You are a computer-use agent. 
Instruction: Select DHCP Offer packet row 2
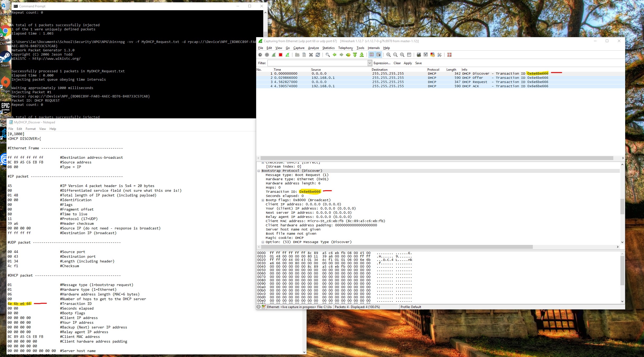441,78
